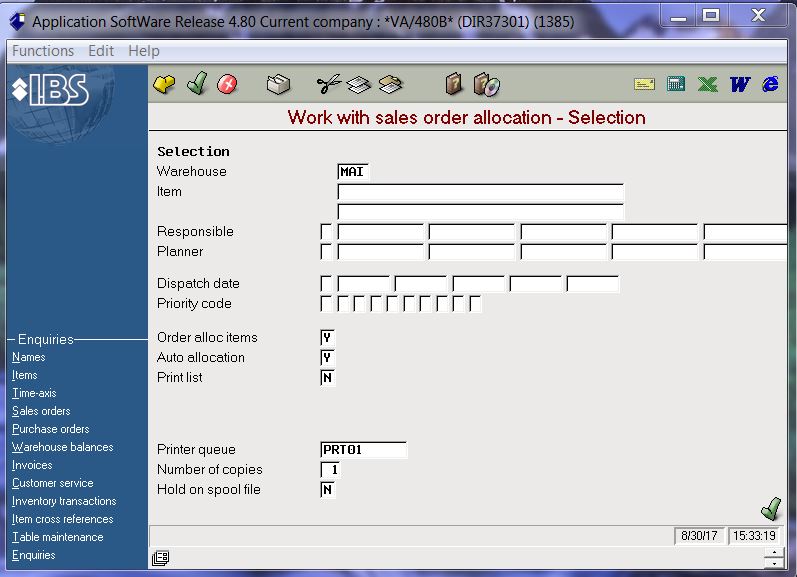This screenshot has height=577, width=797.
Task: Click the Paste stacked pages icon
Action: pos(390,84)
